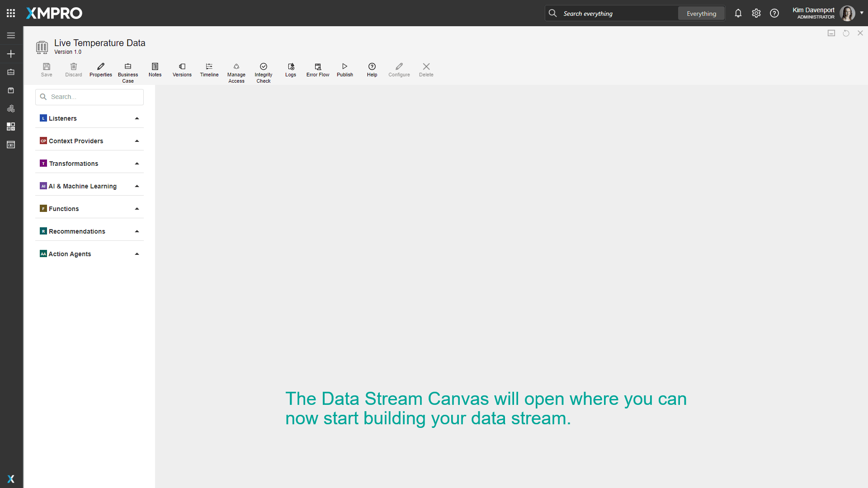Screen dimensions: 868x488
Task: Open the main hamburger menu
Action: 11,35
